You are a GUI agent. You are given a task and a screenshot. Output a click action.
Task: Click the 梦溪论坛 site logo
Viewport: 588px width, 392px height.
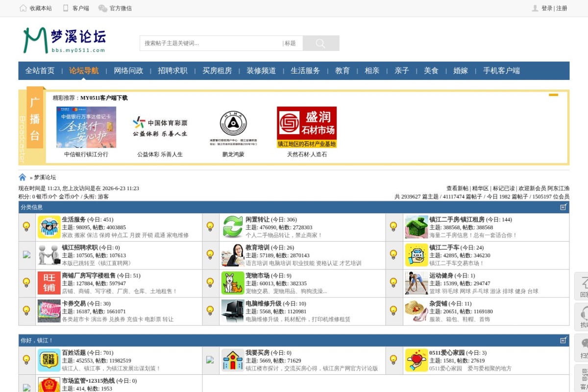64,40
